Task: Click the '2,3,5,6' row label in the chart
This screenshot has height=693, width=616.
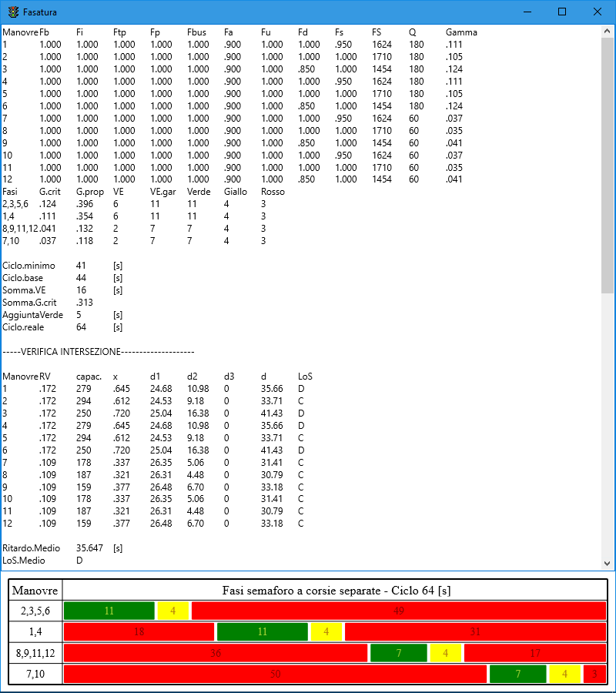Action: click(x=35, y=611)
